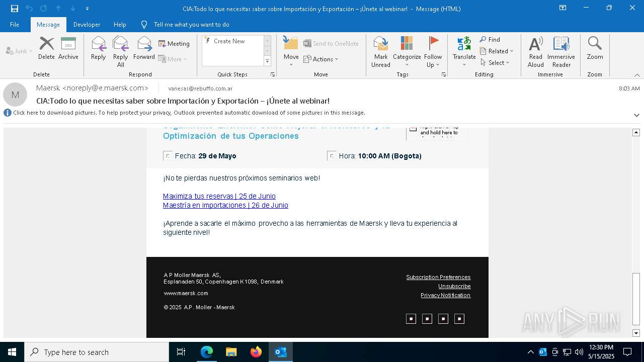Open the Start menu
Image resolution: width=644 pixels, height=362 pixels.
[12, 352]
